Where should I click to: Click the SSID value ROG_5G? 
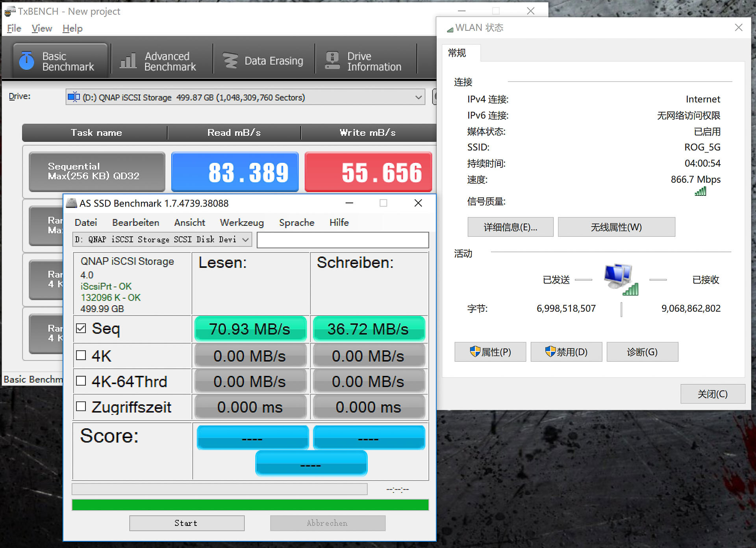702,147
